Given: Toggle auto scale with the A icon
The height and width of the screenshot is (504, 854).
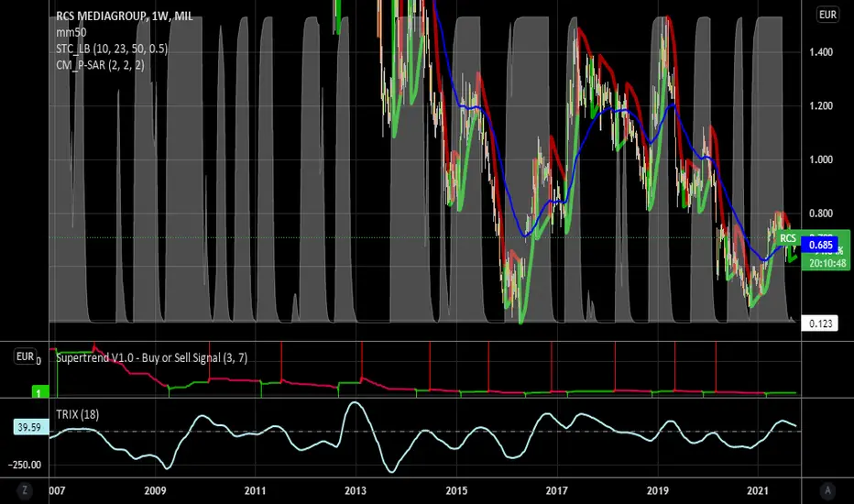Looking at the screenshot, I should (x=827, y=490).
